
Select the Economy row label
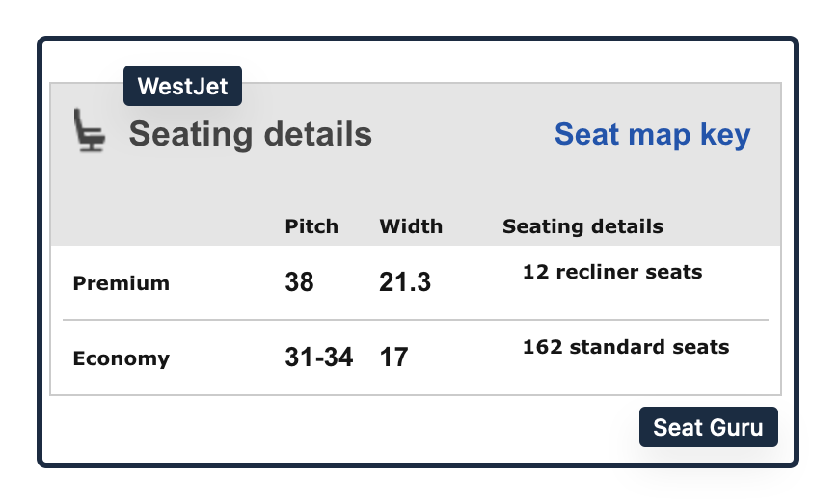tap(122, 358)
